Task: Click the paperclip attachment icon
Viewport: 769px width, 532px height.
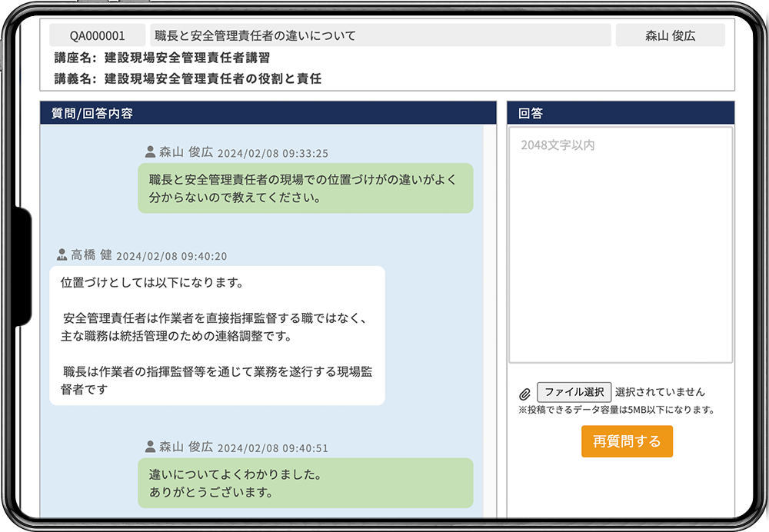Action: point(525,394)
